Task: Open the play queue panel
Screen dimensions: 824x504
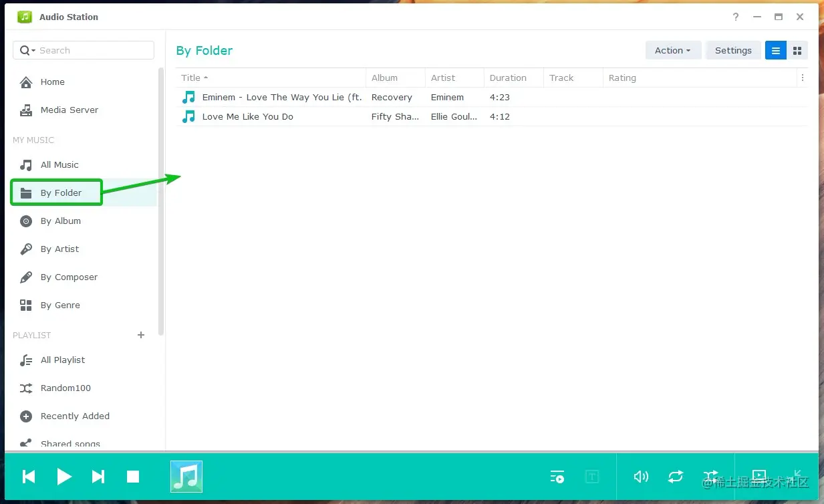Action: pos(557,477)
